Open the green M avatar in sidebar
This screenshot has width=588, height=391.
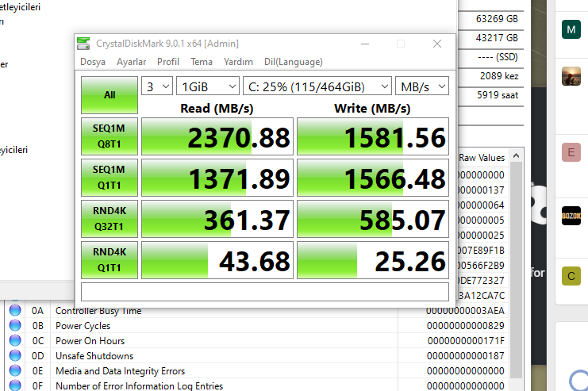point(571,29)
